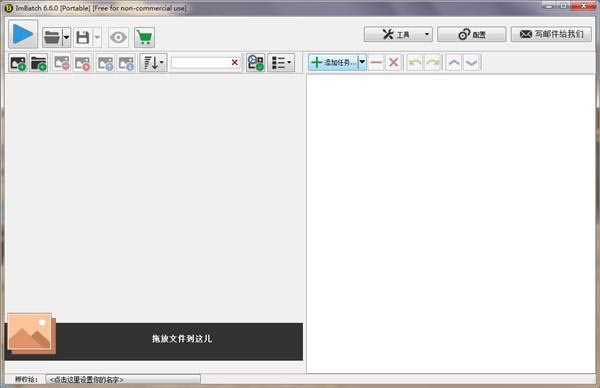Open the 配置 settings button

point(471,34)
